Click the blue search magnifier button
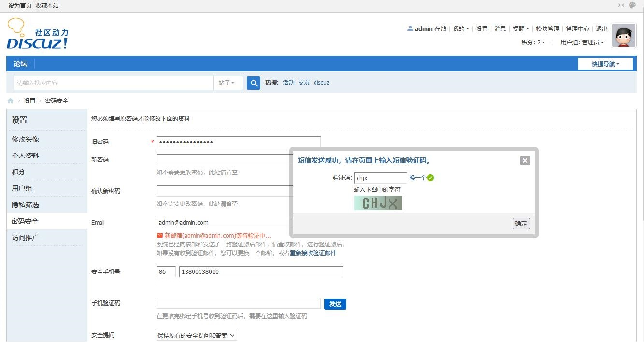This screenshot has height=342, width=644. click(x=254, y=83)
